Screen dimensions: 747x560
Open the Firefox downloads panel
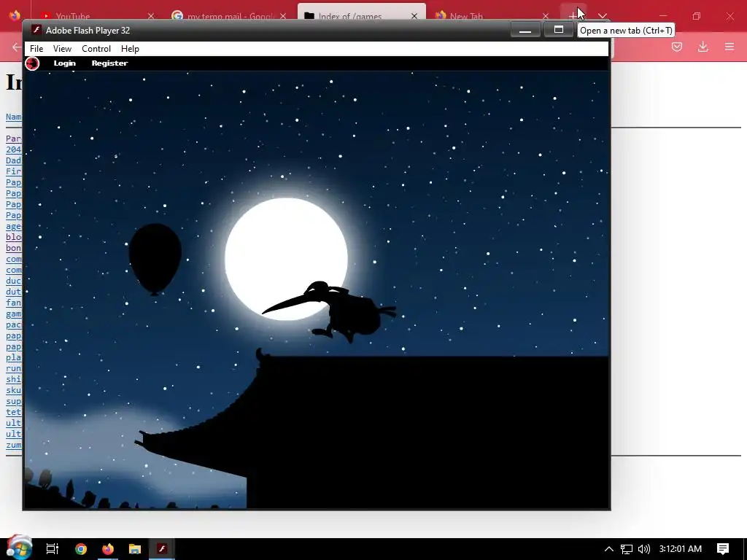pyautogui.click(x=703, y=47)
